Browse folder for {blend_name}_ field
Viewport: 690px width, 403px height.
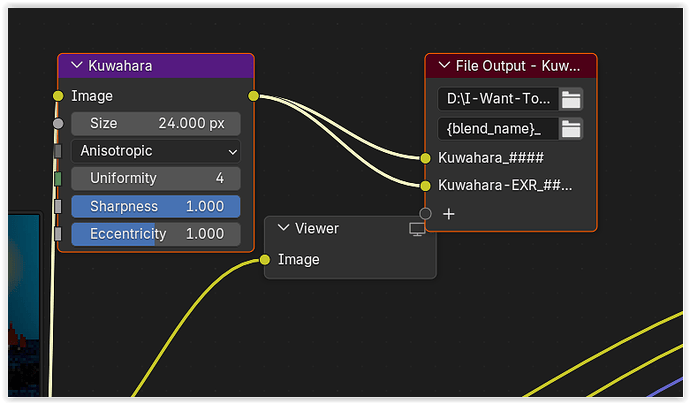[x=571, y=129]
